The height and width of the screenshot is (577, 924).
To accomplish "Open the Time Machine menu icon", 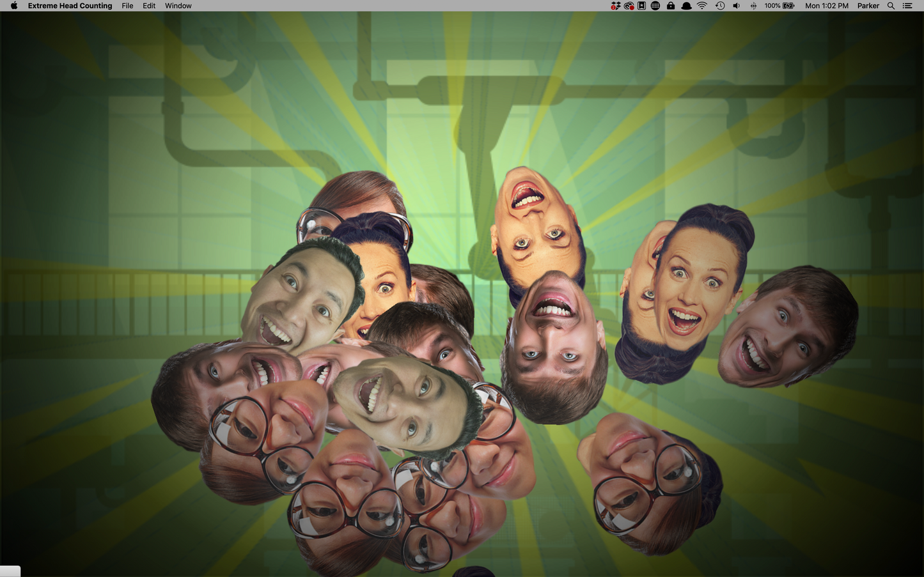I will (x=720, y=6).
